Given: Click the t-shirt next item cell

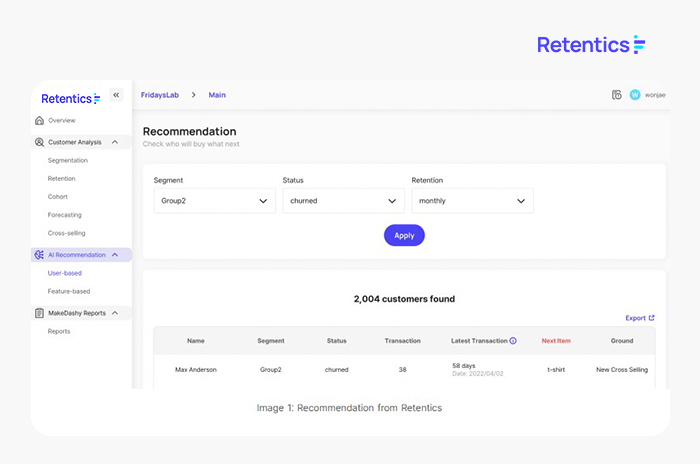Looking at the screenshot, I should (x=556, y=370).
